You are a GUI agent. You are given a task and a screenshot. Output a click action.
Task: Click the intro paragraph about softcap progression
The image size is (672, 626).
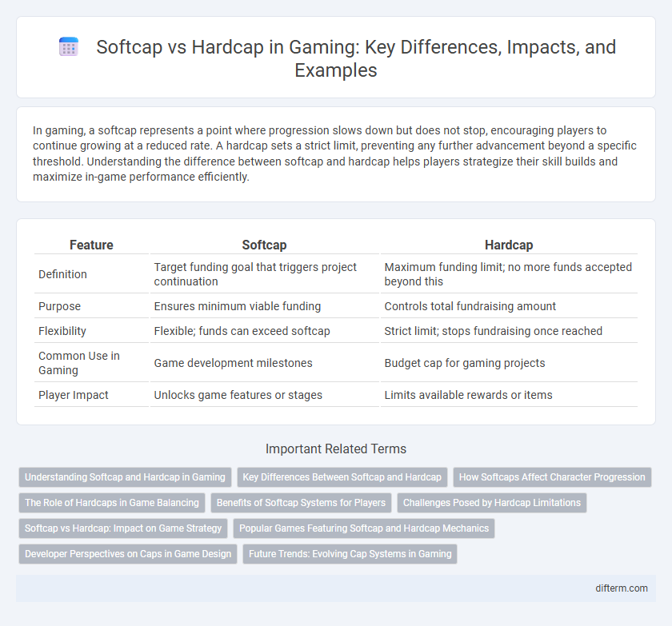pos(334,154)
